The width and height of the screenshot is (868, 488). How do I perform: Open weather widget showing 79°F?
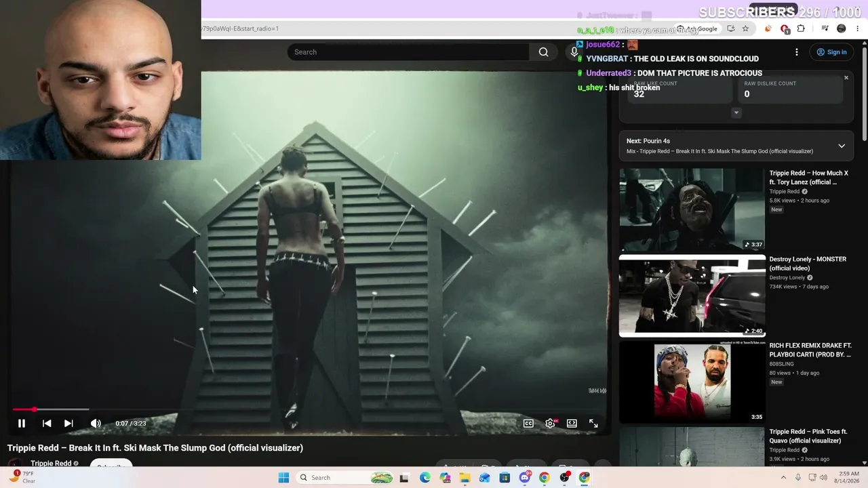(x=22, y=477)
